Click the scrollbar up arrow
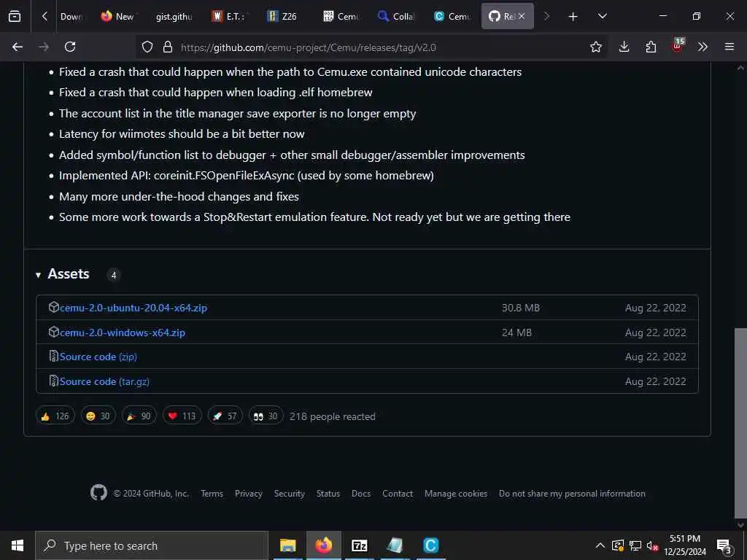Screen dimensions: 747x560 pyautogui.click(x=740, y=68)
